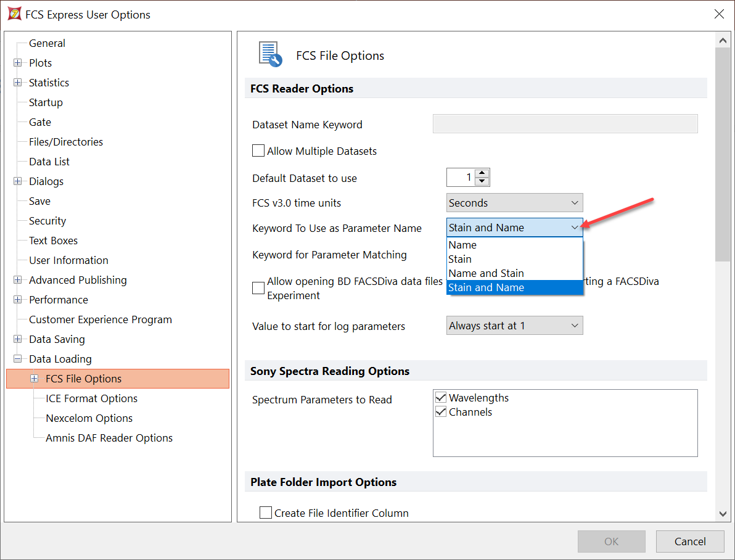This screenshot has height=560, width=735.
Task: Click the FCS Express app icon in title bar
Action: click(x=13, y=14)
